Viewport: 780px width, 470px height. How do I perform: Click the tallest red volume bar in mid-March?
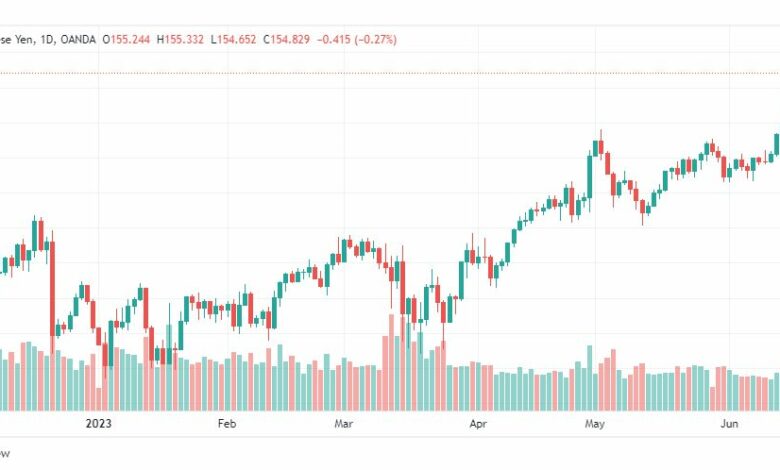pyautogui.click(x=391, y=362)
